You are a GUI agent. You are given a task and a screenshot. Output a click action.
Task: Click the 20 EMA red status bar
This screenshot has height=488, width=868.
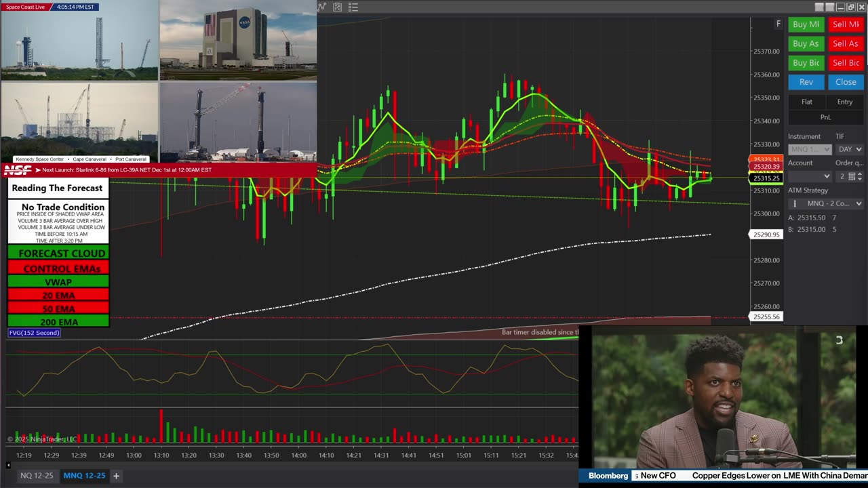[58, 296]
